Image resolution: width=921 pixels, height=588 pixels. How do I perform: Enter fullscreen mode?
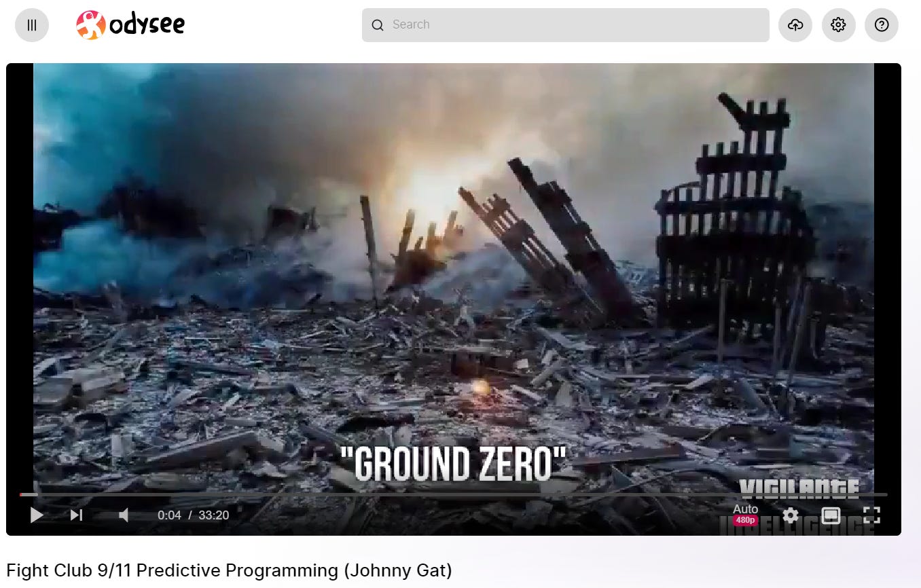click(x=872, y=515)
